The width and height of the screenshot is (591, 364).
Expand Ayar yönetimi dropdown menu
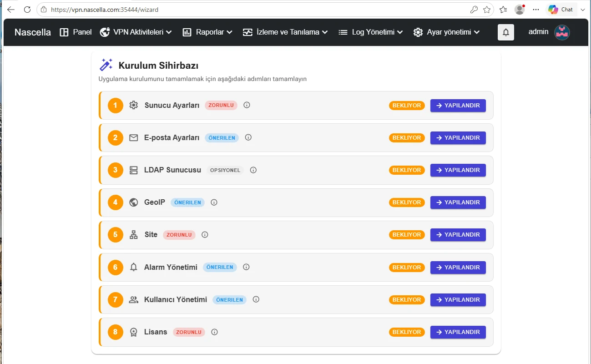[x=447, y=32]
